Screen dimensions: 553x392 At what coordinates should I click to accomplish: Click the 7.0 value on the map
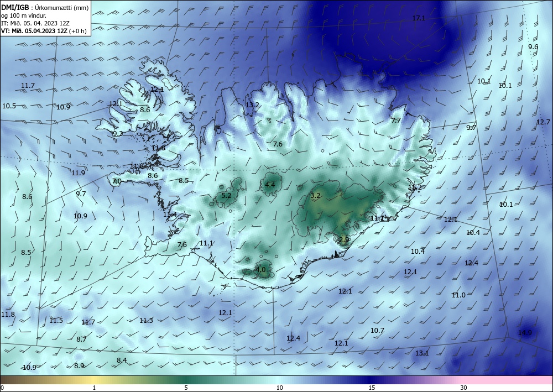pyautogui.click(x=117, y=181)
